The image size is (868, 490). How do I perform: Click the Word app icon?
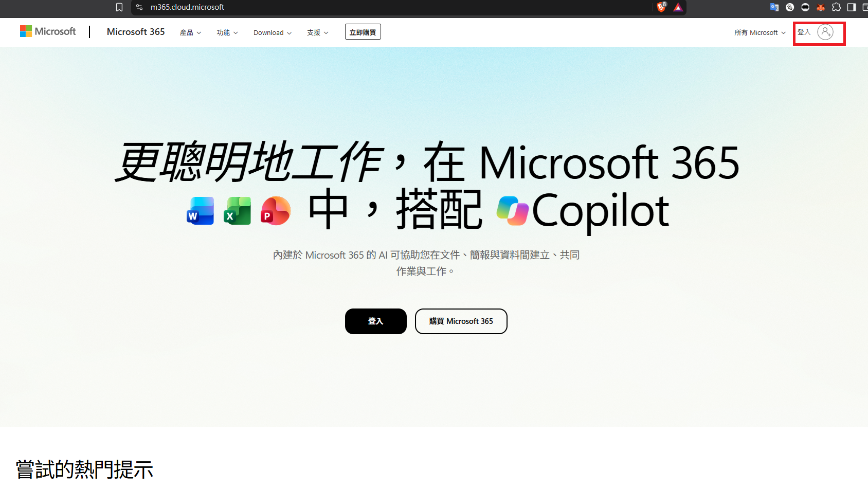coord(200,211)
